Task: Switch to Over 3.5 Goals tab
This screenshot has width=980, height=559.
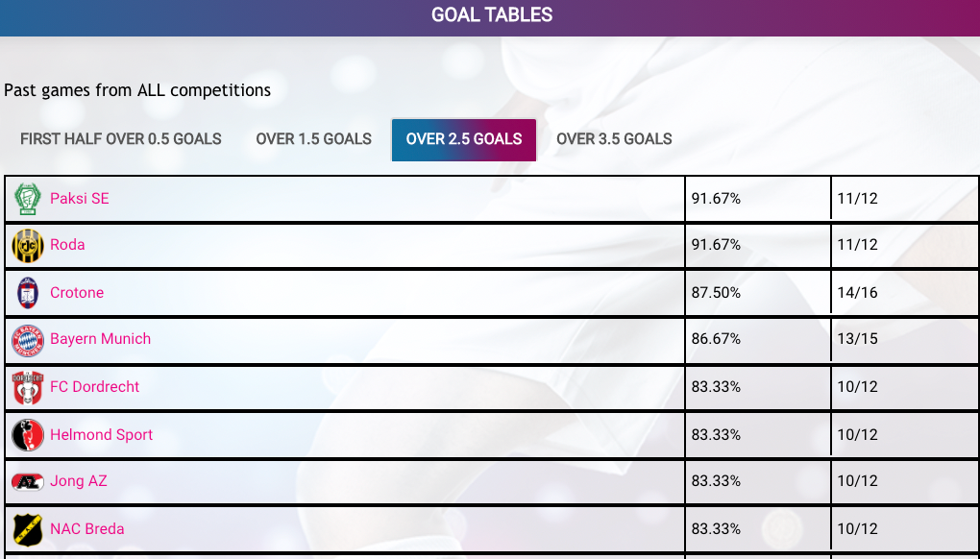Action: (x=614, y=138)
